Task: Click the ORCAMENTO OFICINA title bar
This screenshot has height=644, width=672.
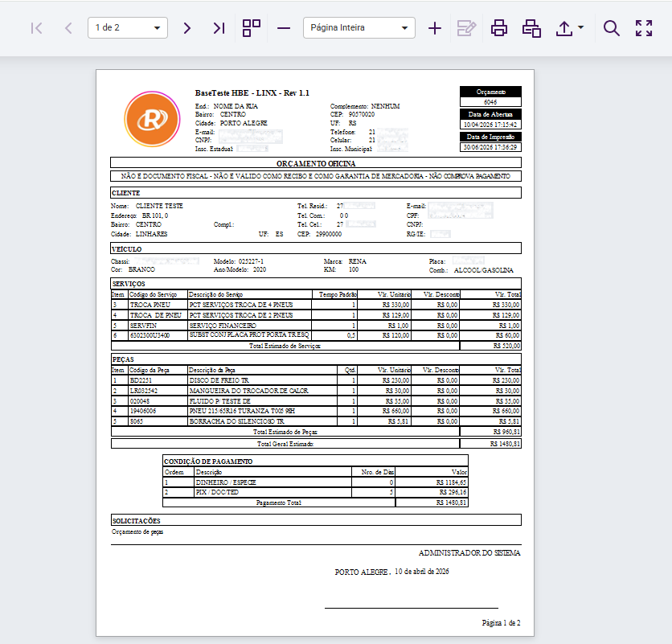Action: [316, 163]
